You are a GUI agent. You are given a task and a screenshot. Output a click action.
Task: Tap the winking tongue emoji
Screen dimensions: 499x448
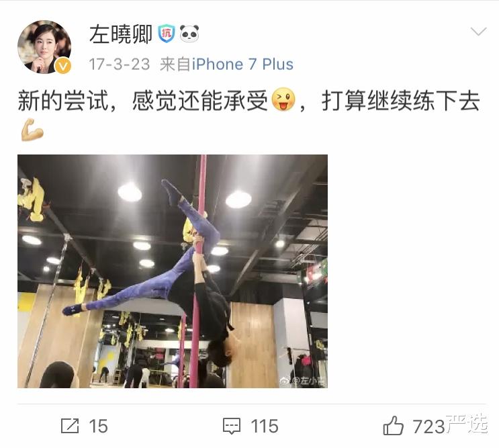[x=283, y=99]
